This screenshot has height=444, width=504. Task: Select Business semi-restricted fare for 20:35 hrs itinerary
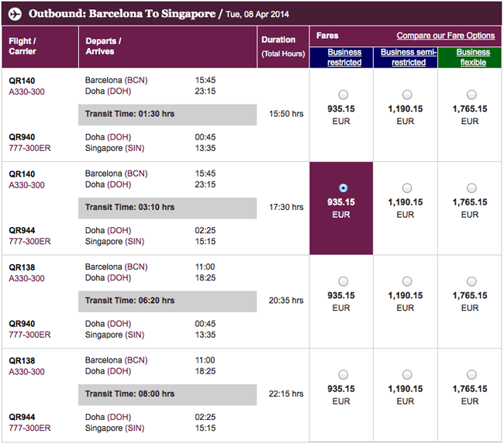[407, 281]
